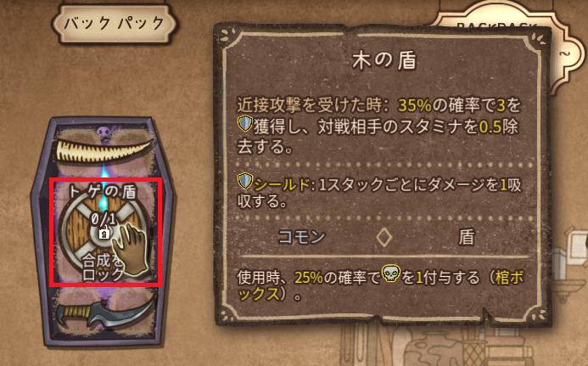Click the wooden round shield item
This screenshot has height=366, width=588.
104,232
